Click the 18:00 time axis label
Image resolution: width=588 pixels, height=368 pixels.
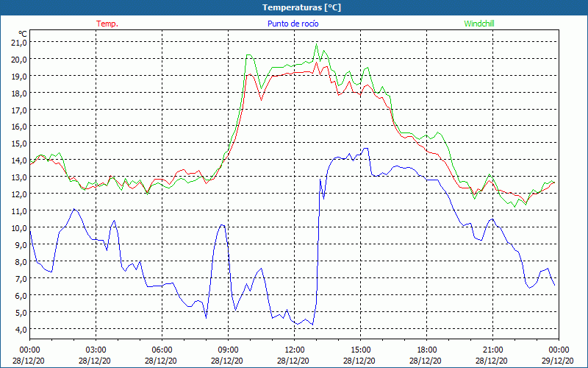click(x=427, y=350)
